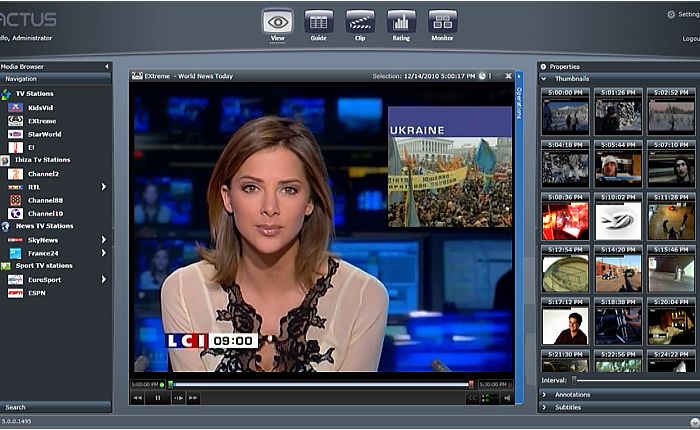Select TV Stations group icon
Image resolution: width=700 pixels, height=430 pixels.
pyautogui.click(x=6, y=94)
